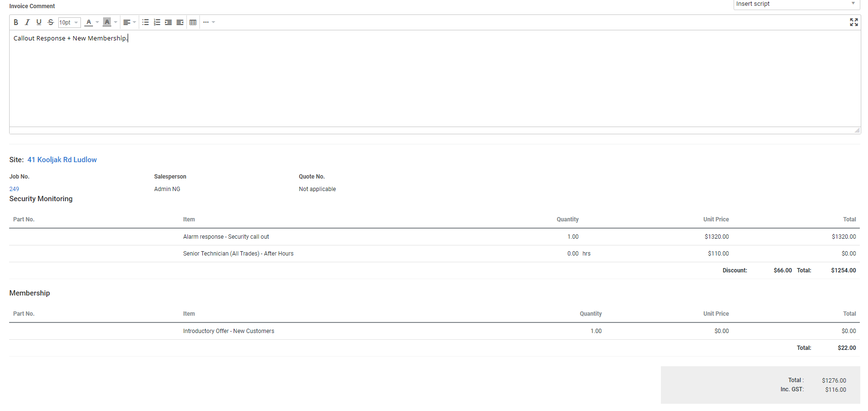The image size is (868, 411).
Task: Open site link 41 Kooljak Rd Ludlow
Action: [x=62, y=160]
